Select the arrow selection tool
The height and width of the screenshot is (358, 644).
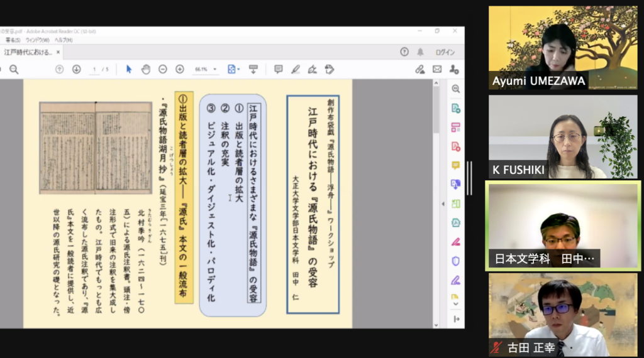pos(129,69)
